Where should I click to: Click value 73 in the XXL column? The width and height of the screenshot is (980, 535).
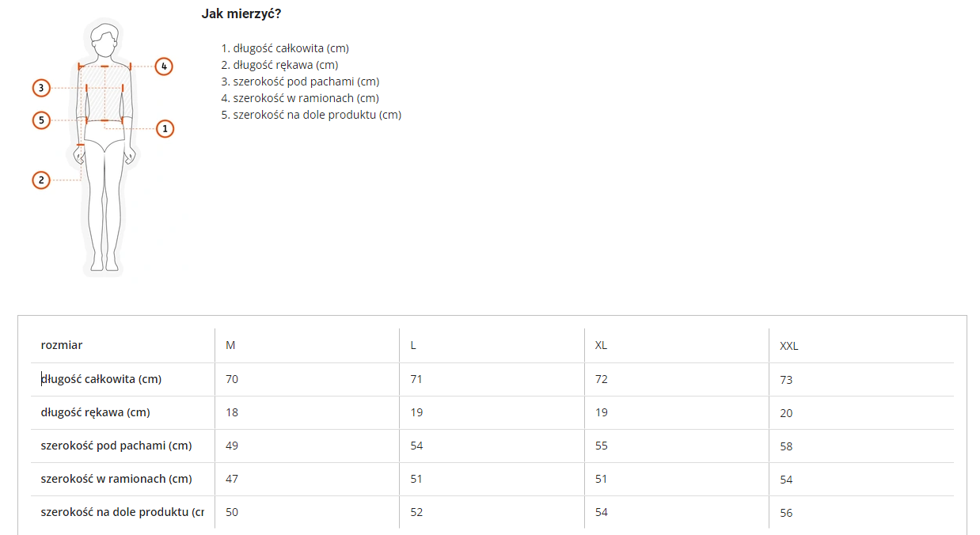(x=786, y=380)
